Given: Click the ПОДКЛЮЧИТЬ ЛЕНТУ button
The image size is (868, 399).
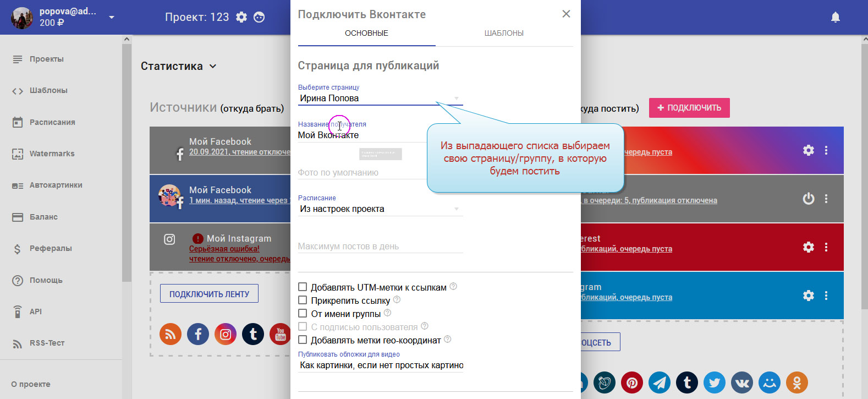Looking at the screenshot, I should (209, 294).
